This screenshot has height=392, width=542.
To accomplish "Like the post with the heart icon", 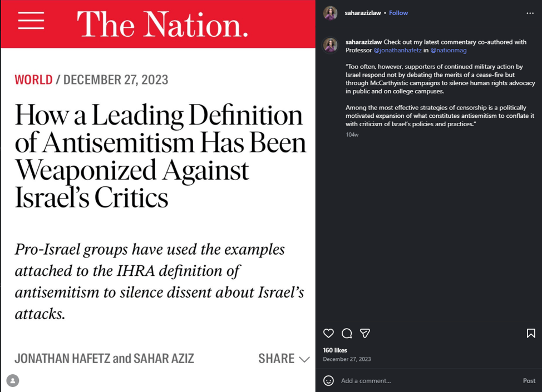I will (328, 333).
